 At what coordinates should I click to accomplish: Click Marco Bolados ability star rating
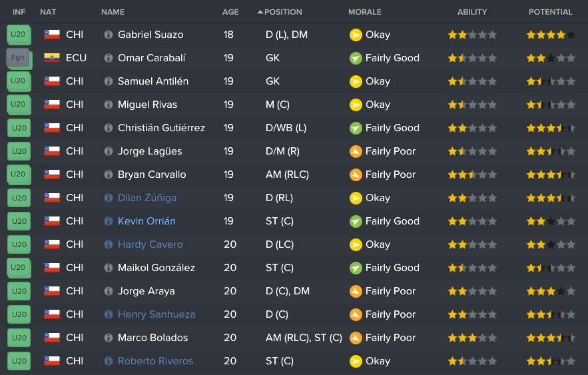coord(472,338)
